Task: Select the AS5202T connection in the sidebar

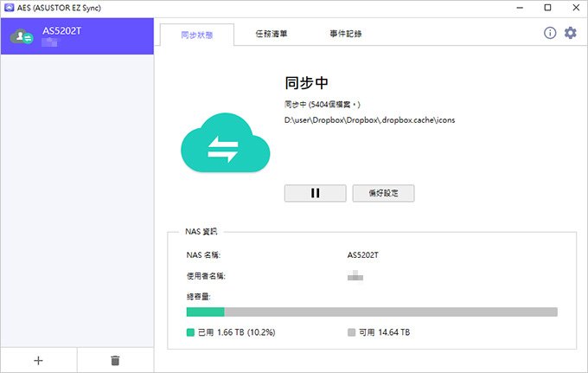Action: click(x=77, y=36)
